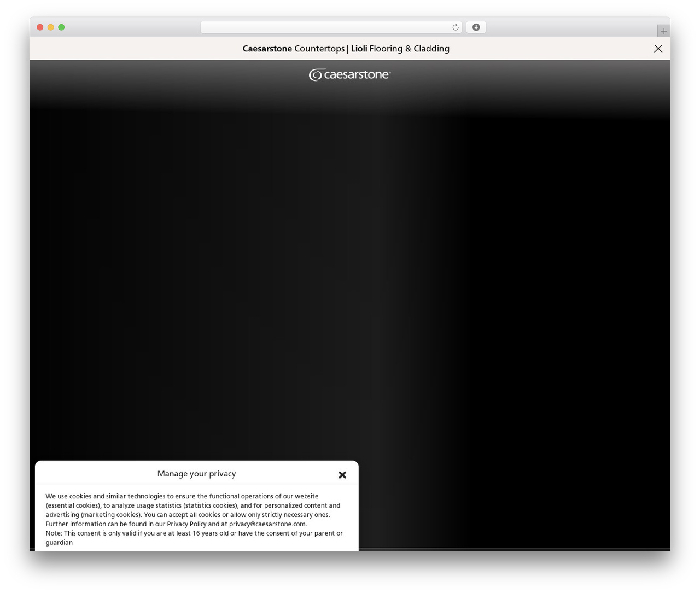Select the separator between Countertops and Lioli
Screen dimensions: 700x593
click(x=348, y=49)
